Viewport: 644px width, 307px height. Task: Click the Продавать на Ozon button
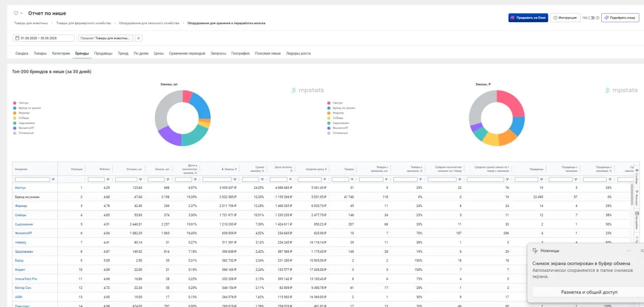point(528,18)
